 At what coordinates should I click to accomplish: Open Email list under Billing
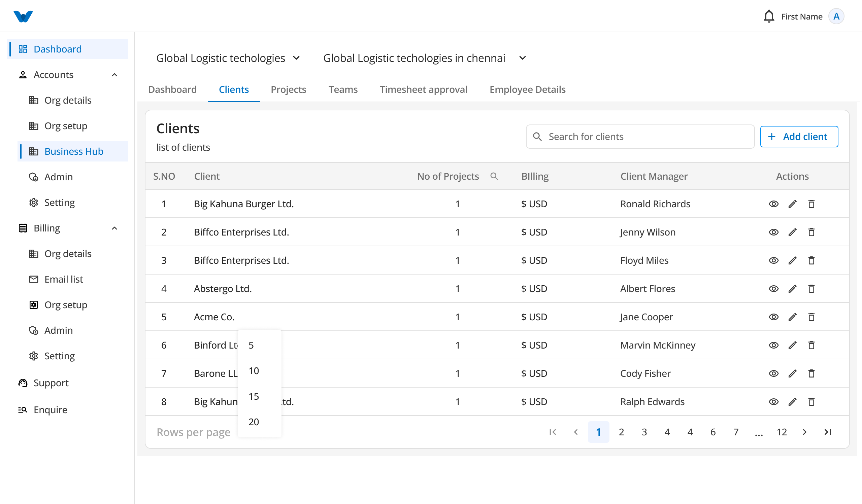[64, 280]
